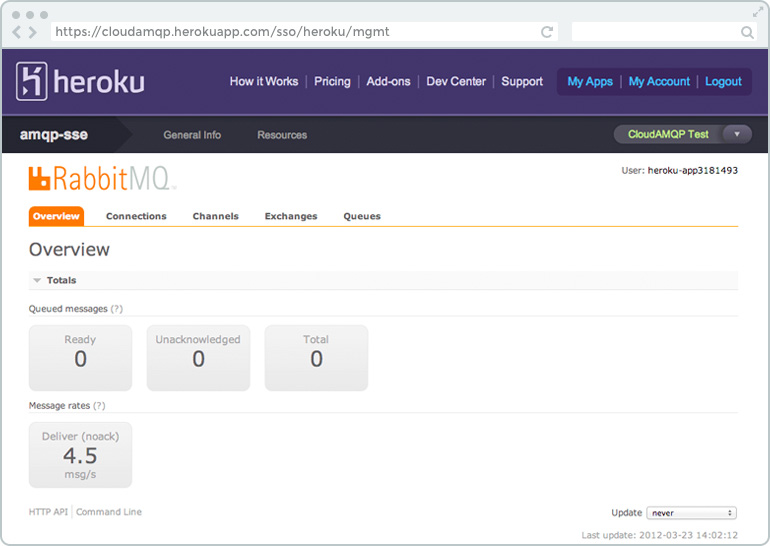Open the Update interval dropdown
The width and height of the screenshot is (770, 546).
pos(691,513)
